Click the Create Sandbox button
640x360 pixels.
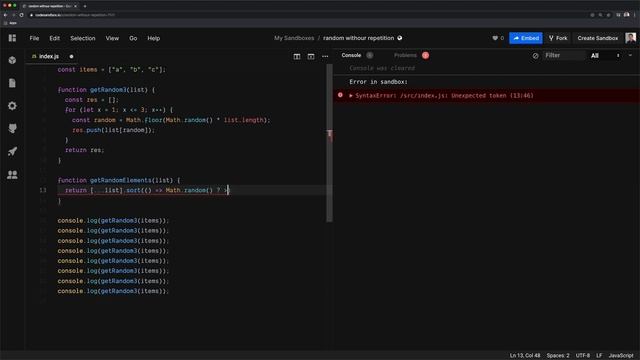(598, 38)
